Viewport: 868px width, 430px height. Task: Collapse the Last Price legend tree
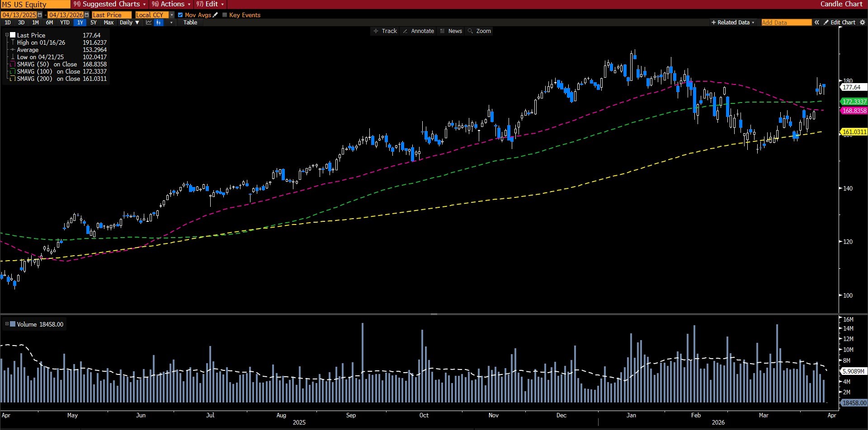(7, 35)
